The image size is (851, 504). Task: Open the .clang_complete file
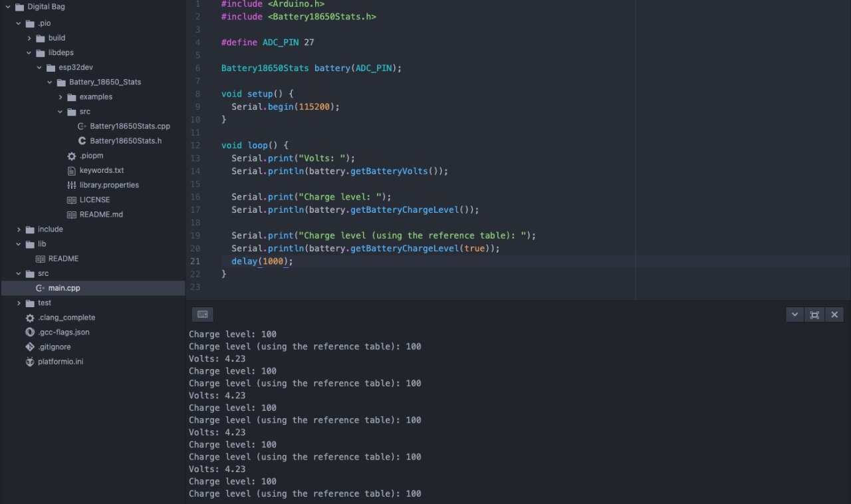(x=66, y=318)
